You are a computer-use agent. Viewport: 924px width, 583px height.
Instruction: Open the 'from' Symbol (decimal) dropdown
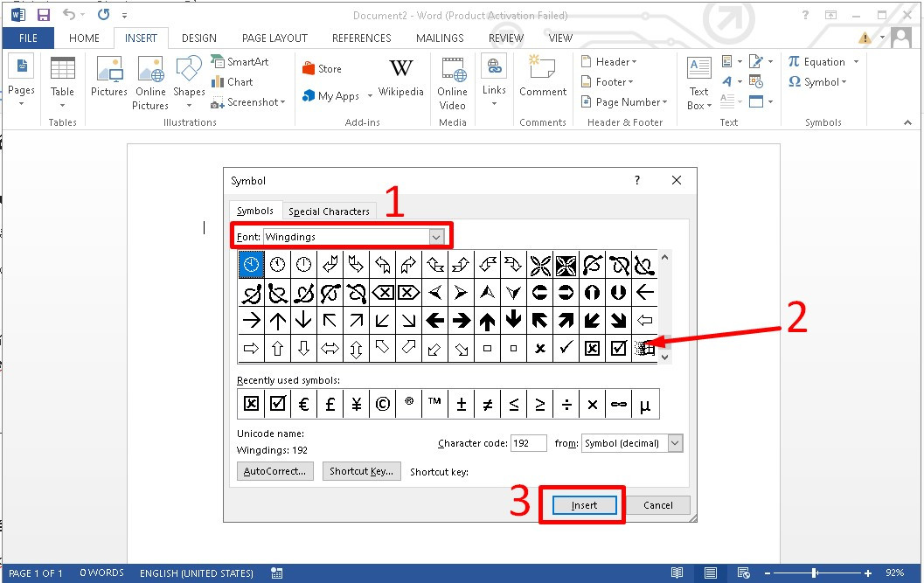631,443
